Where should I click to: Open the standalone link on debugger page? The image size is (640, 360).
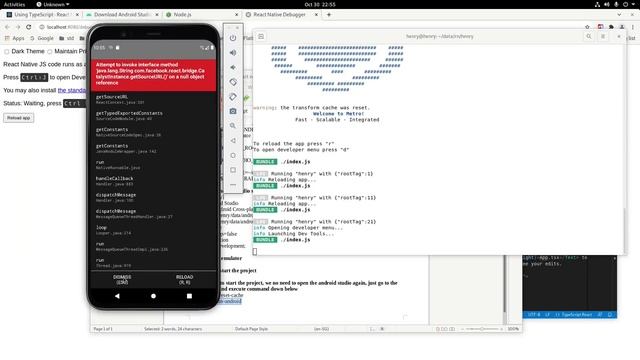click(72, 90)
